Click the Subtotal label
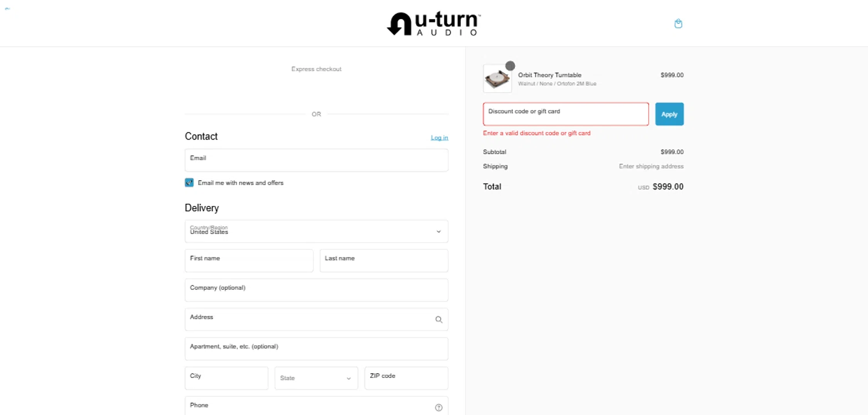Image resolution: width=868 pixels, height=415 pixels. tap(495, 152)
